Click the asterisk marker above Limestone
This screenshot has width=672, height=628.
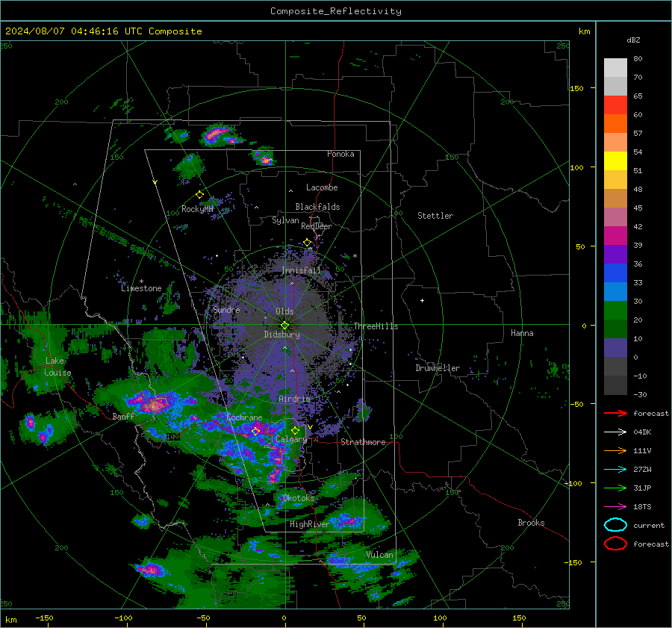pos(141,282)
